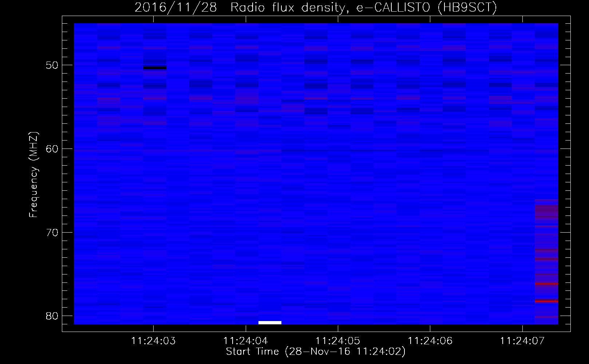Viewport: 589px width, 364px height.
Task: Click the 11:24:07 time tick label
Action: click(522, 341)
